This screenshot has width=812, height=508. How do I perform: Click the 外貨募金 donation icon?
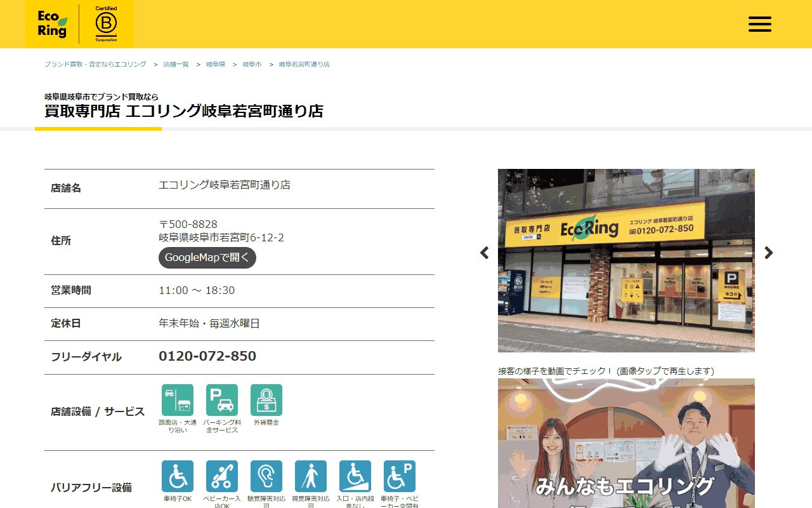(266, 400)
